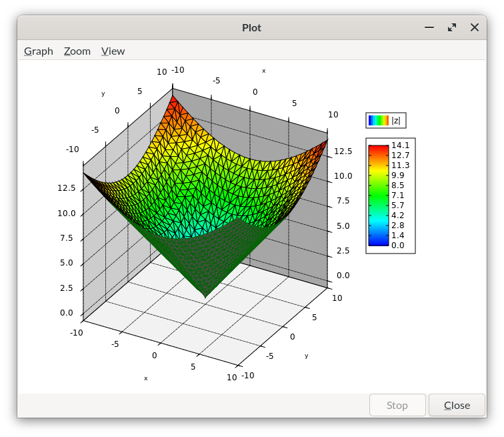The height and width of the screenshot is (437, 504).
Task: Click the 14.1 color scale value
Action: coord(400,145)
